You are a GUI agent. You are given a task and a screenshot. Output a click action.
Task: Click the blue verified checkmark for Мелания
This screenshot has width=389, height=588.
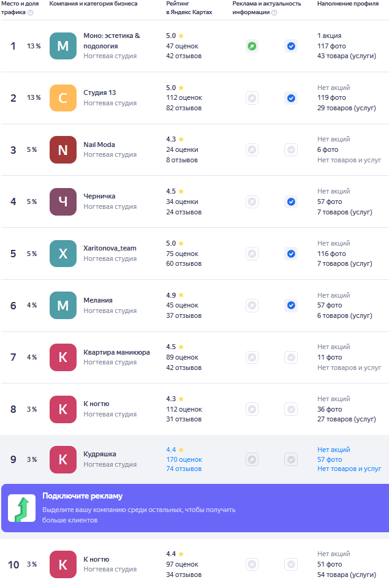click(x=291, y=305)
